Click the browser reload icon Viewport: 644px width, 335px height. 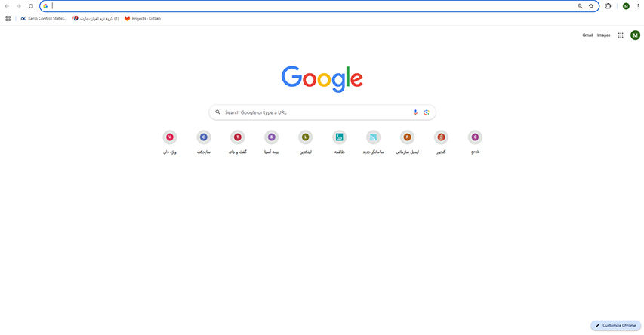31,6
